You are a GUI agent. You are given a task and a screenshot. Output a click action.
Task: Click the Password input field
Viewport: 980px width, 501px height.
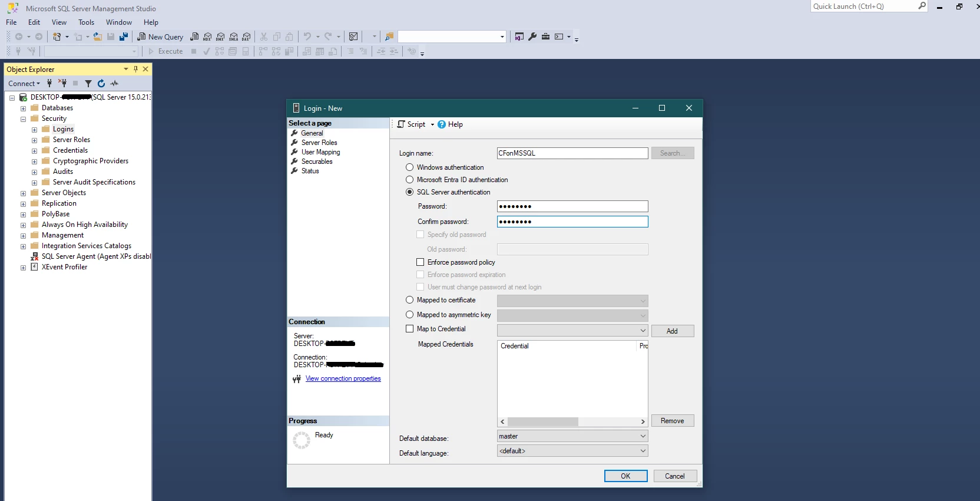click(x=572, y=206)
